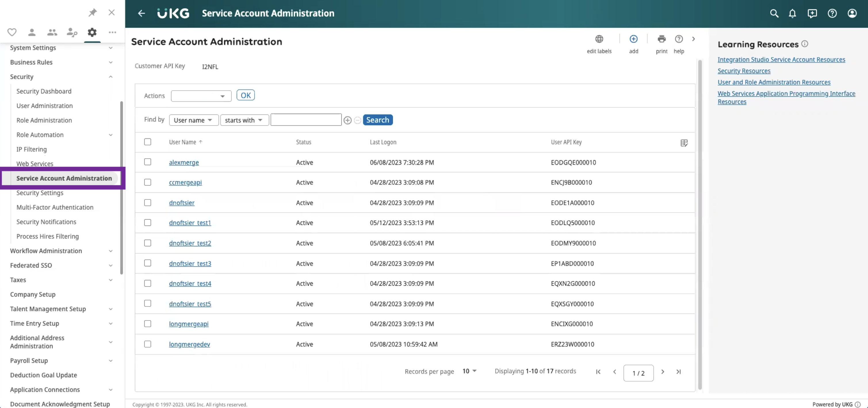Image resolution: width=868 pixels, height=408 pixels.
Task: Click the UKG logo
Action: [x=173, y=14]
